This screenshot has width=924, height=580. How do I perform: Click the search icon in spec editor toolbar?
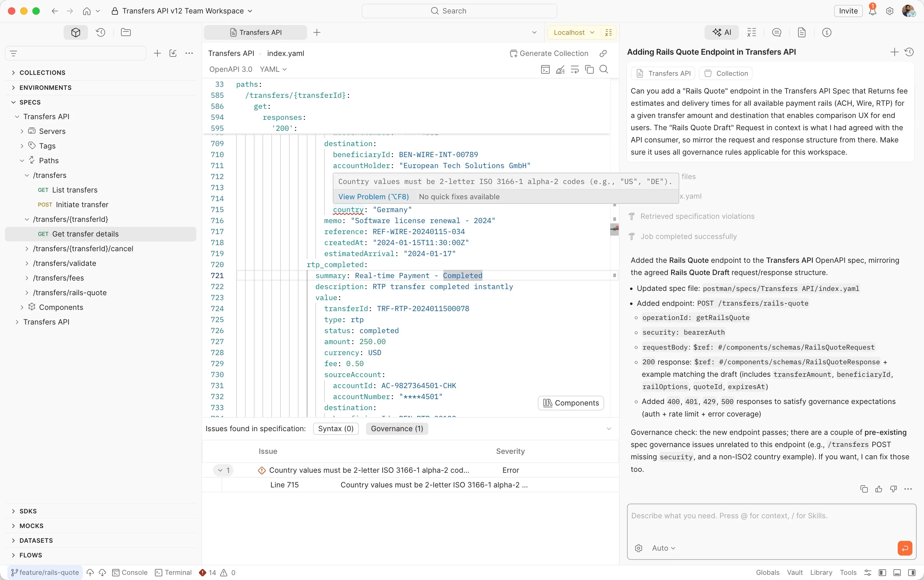[604, 69]
